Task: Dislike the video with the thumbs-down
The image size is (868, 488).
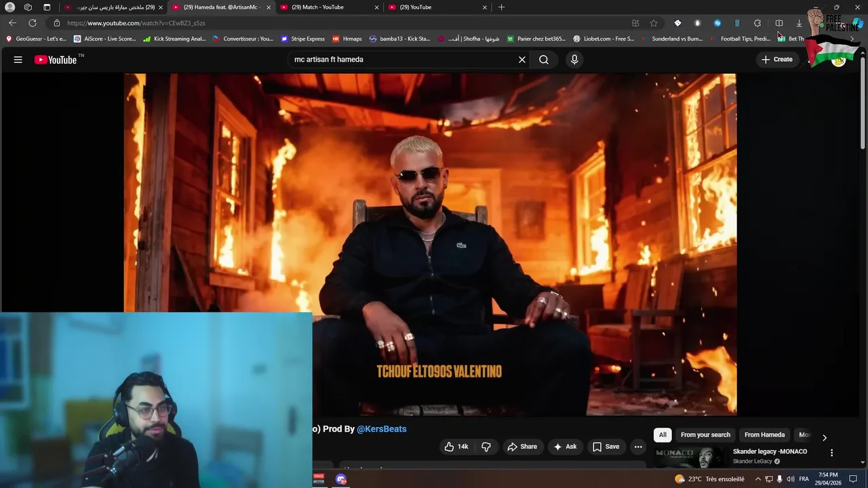Action: (486, 447)
